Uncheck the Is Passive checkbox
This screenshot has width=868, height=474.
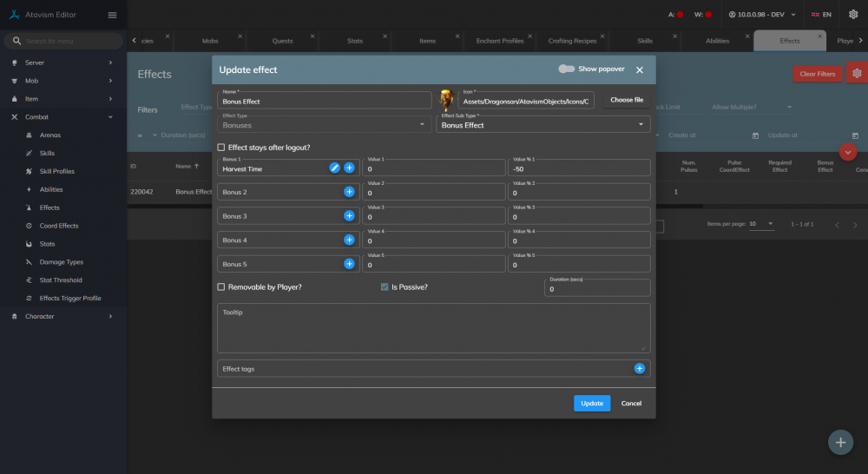(x=385, y=286)
